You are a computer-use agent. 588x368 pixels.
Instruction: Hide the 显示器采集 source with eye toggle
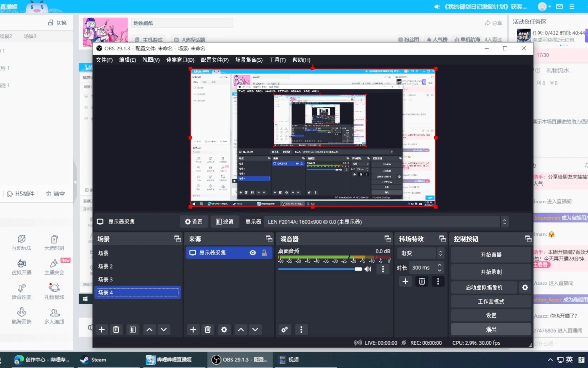tap(252, 252)
